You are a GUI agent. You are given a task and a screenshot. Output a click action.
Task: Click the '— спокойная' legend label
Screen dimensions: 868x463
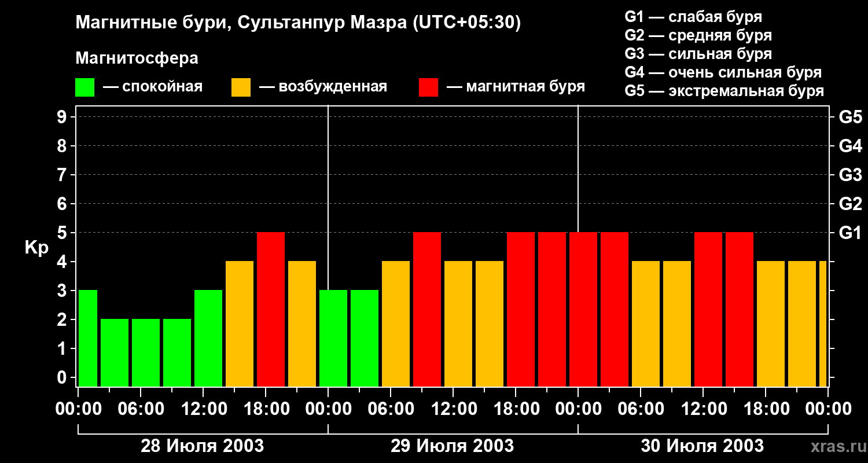pyautogui.click(x=153, y=87)
